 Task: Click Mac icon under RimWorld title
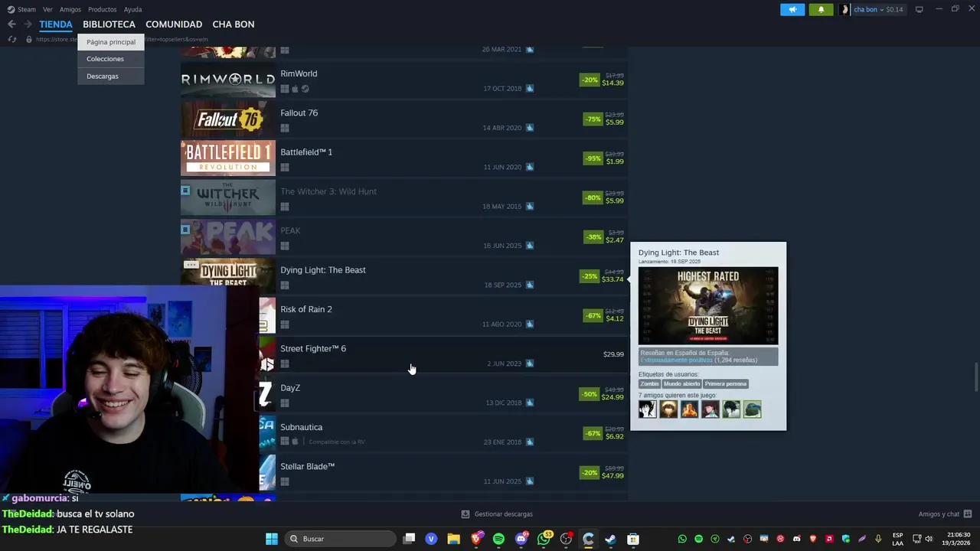(x=295, y=89)
